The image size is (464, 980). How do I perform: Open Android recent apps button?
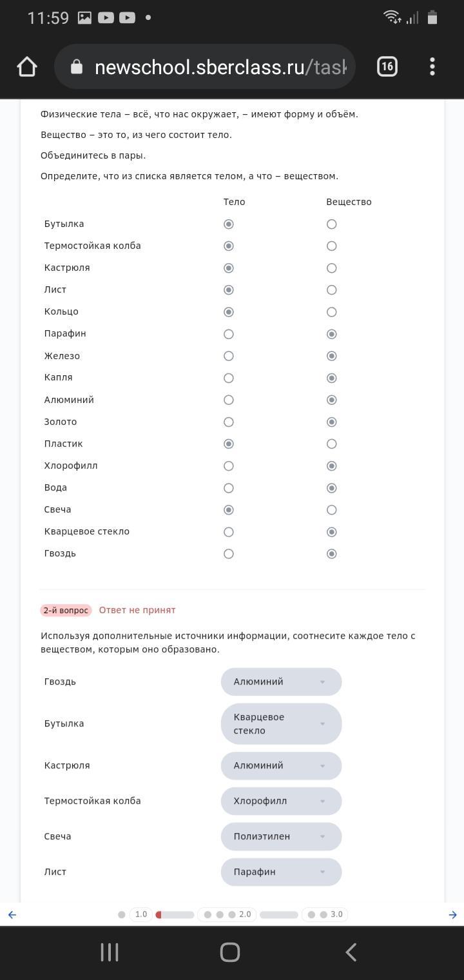click(x=110, y=952)
